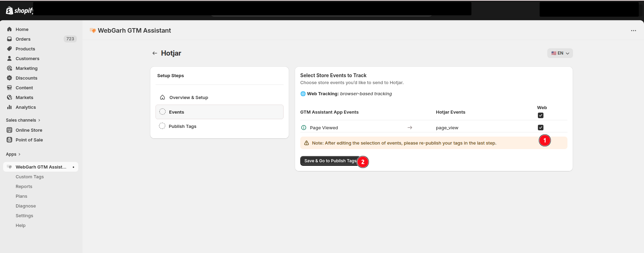Click the Web Tracking globe icon
Image resolution: width=644 pixels, height=253 pixels.
point(303,94)
